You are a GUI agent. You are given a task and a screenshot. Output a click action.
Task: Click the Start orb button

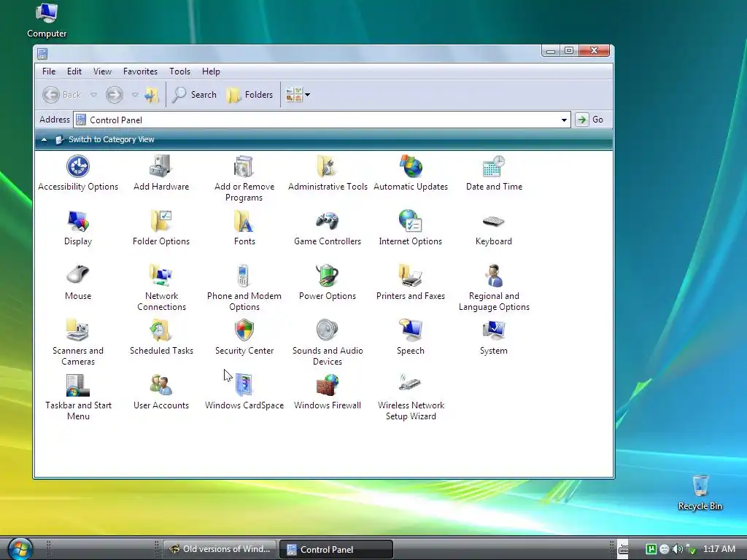pos(20,548)
